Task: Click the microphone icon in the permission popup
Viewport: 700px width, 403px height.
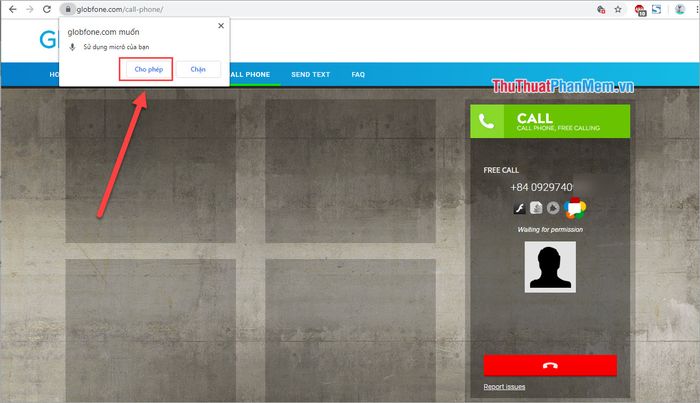Action: [x=72, y=47]
